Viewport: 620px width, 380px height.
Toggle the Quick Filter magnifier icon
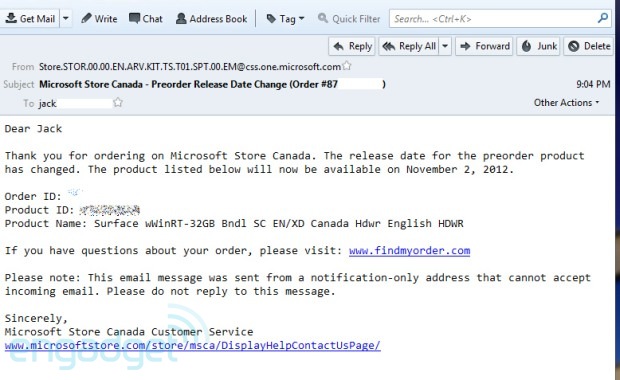(x=323, y=18)
